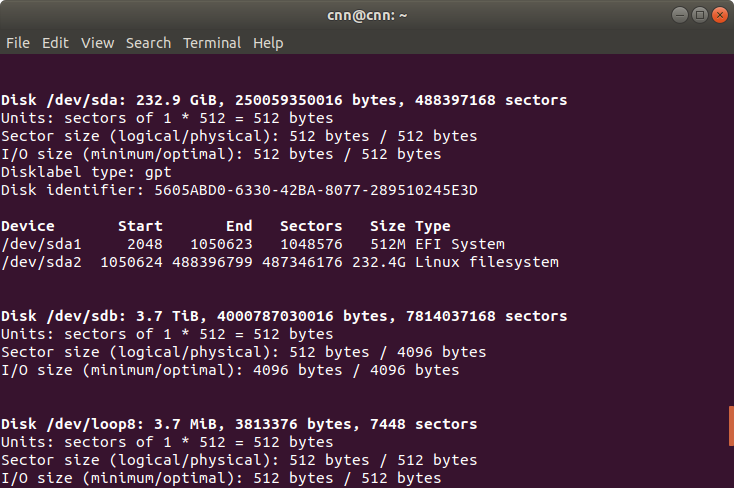Click the Disk /dev/sdb header line
This screenshot has width=734, height=488.
[283, 316]
